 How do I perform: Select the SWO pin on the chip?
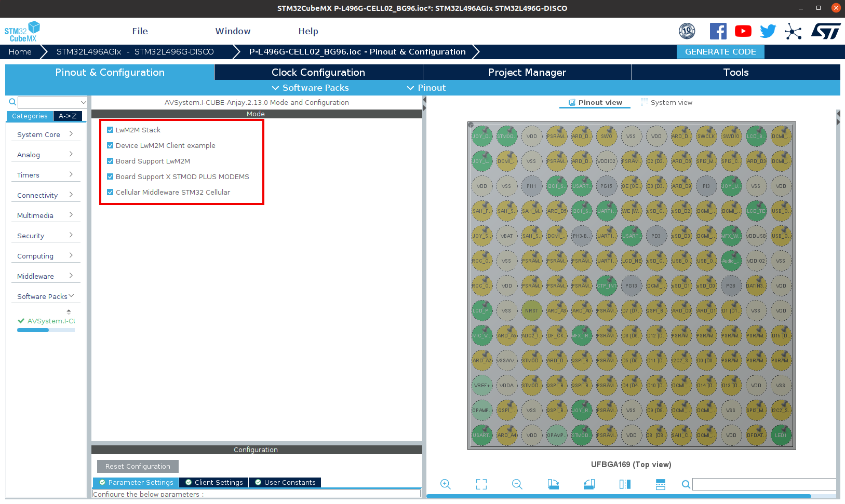pos(606,137)
